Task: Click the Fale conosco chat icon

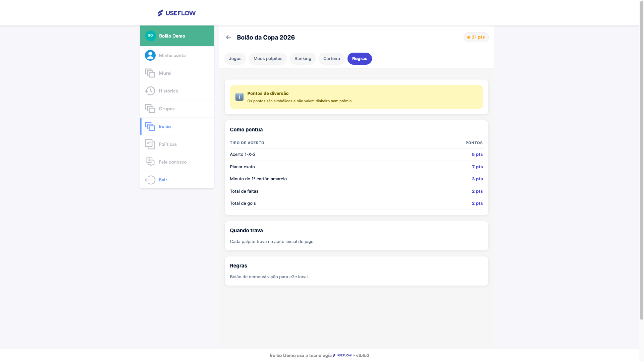Action: [150, 162]
